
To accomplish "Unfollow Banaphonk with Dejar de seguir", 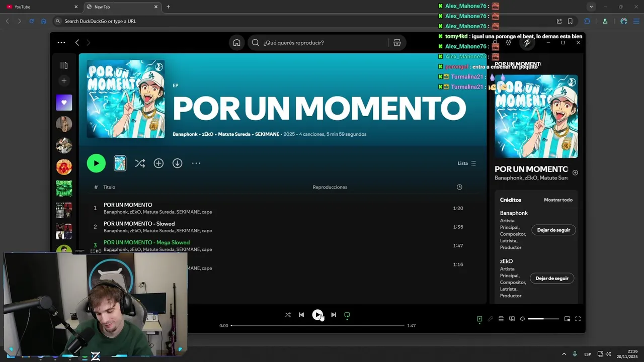I will pos(553,230).
